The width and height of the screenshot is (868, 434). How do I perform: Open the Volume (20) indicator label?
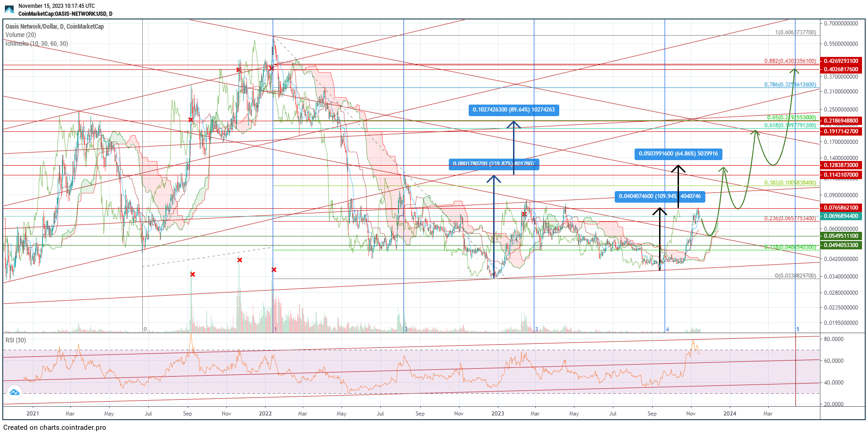(x=21, y=35)
